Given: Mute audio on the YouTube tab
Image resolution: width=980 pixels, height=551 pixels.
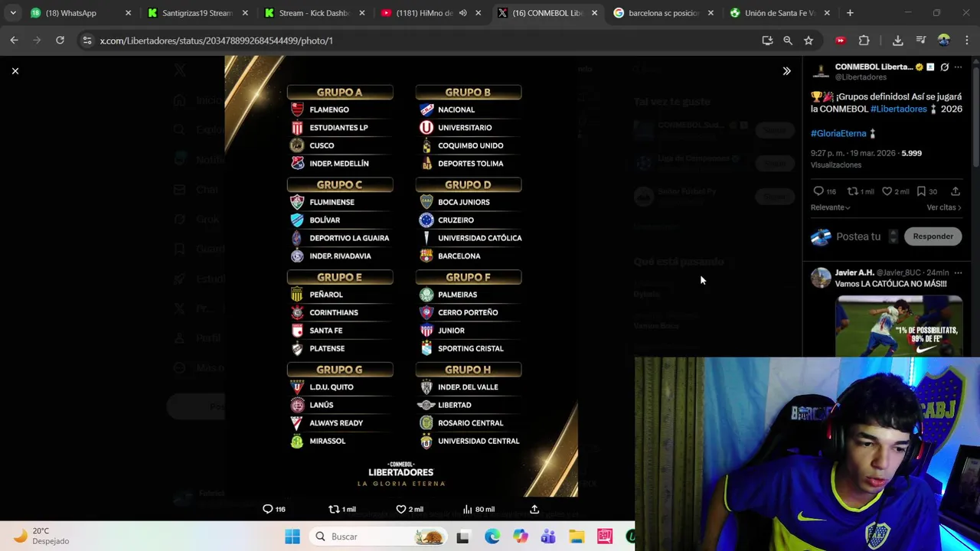Looking at the screenshot, I should click(462, 13).
